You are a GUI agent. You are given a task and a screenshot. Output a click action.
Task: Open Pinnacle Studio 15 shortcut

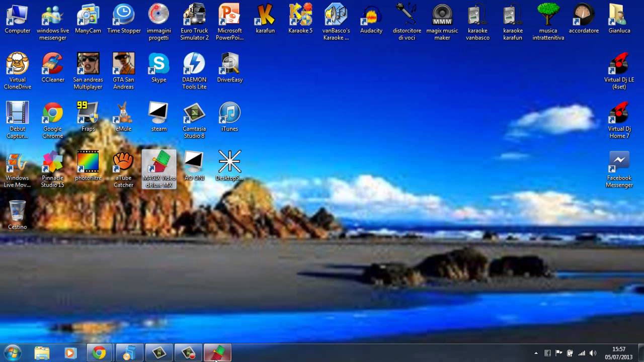point(53,170)
